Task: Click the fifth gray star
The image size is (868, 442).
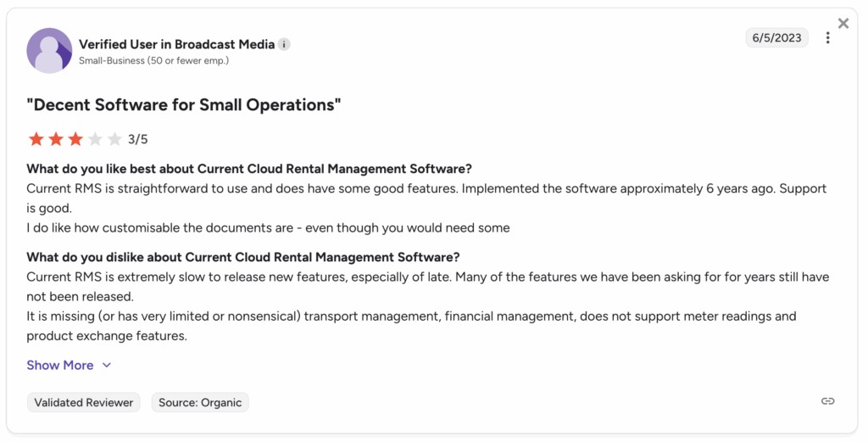Action: tap(114, 139)
